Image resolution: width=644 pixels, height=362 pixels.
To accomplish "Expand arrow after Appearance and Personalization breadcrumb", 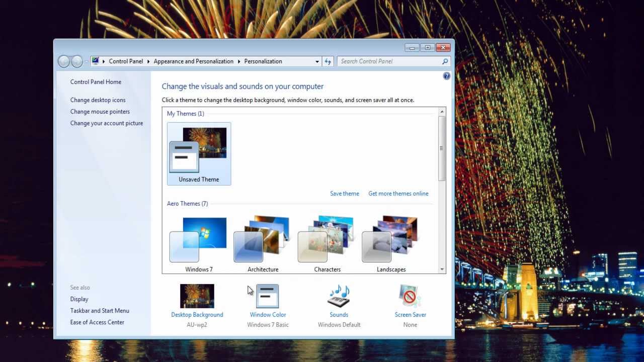I will (239, 61).
